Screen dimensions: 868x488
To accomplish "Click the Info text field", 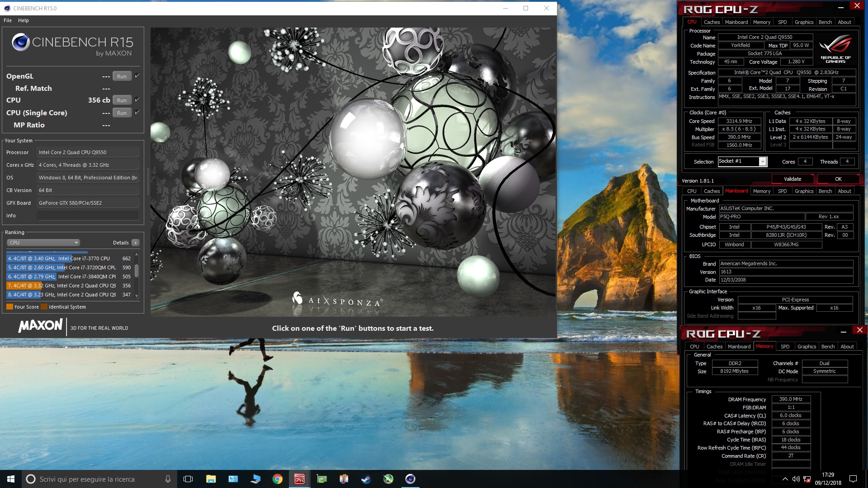I will pos(88,216).
